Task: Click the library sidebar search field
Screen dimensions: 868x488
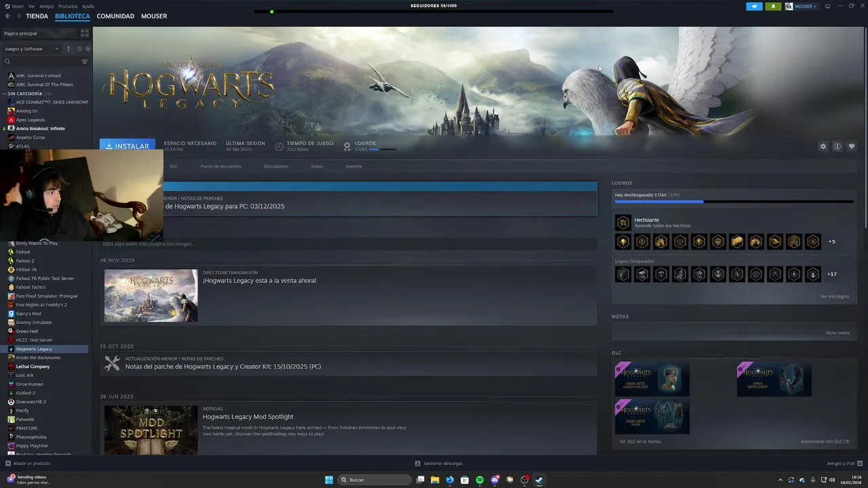Action: click(46, 62)
